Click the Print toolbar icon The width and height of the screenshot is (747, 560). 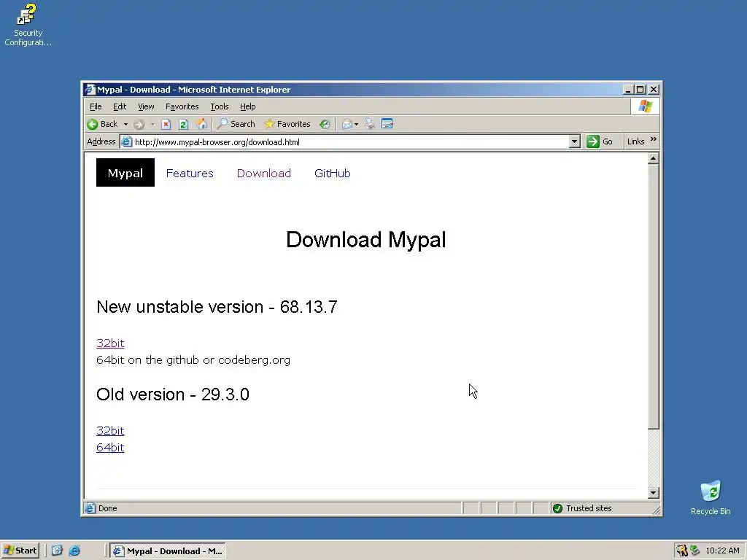pyautogui.click(x=370, y=124)
